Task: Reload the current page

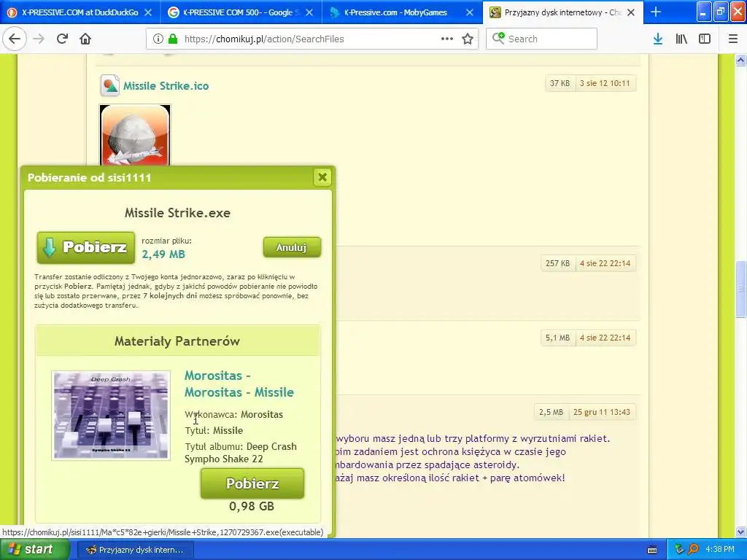Action: coord(62,39)
